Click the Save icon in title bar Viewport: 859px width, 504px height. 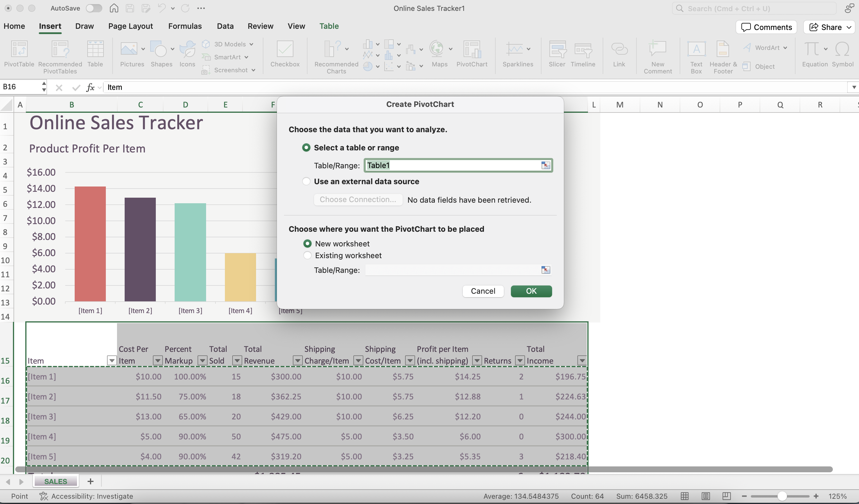click(x=130, y=8)
